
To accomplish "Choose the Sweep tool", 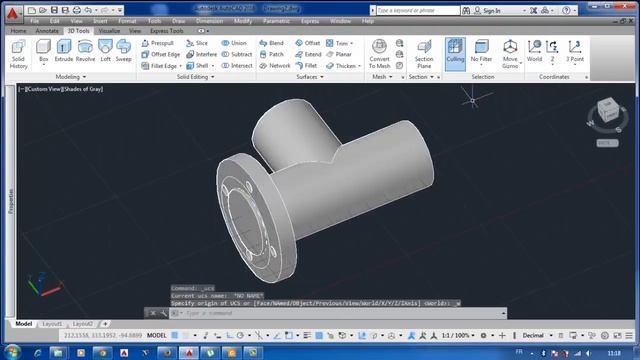I will (x=123, y=51).
